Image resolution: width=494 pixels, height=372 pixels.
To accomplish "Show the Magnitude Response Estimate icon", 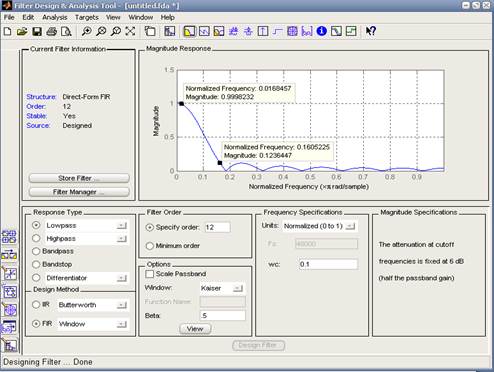I will point(336,31).
